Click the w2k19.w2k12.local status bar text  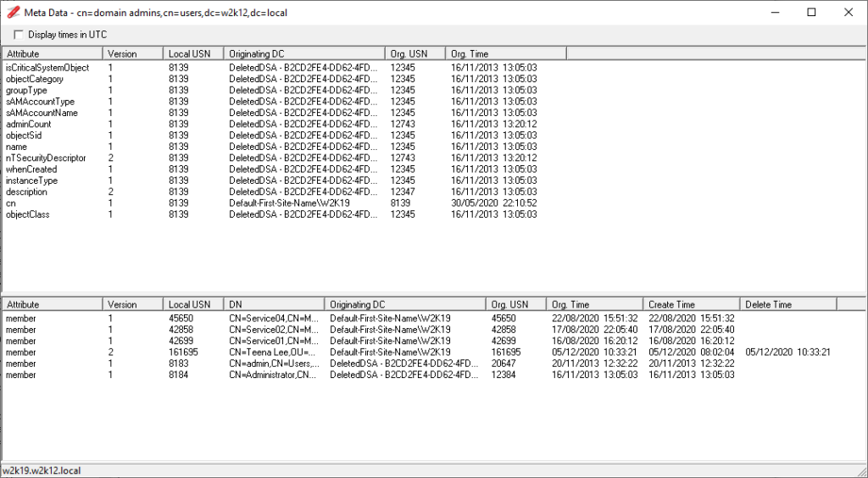(x=42, y=471)
